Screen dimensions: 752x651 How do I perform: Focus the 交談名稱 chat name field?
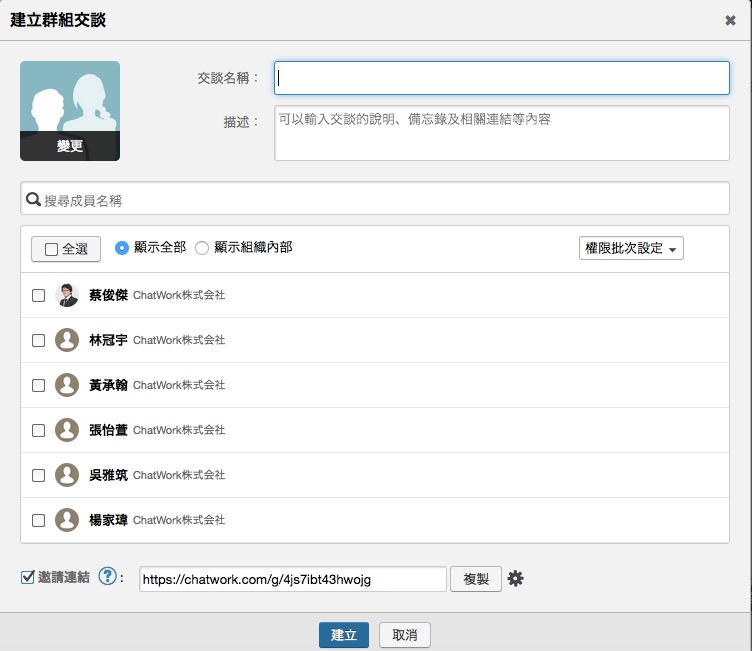(x=502, y=77)
